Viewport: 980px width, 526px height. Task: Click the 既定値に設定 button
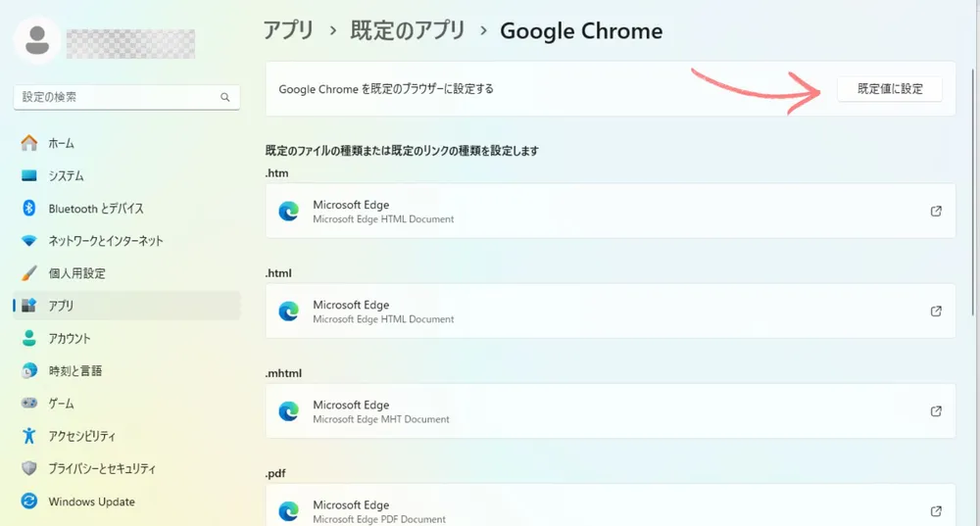pyautogui.click(x=890, y=89)
